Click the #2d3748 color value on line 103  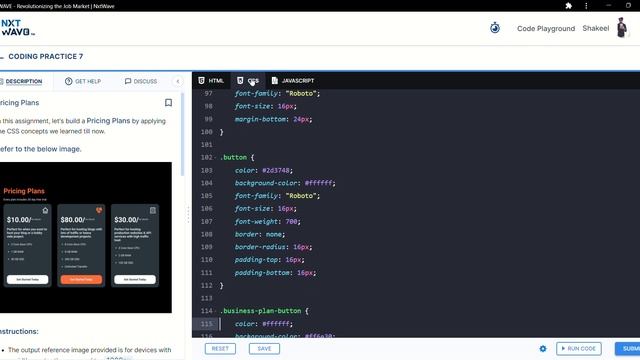[277, 170]
